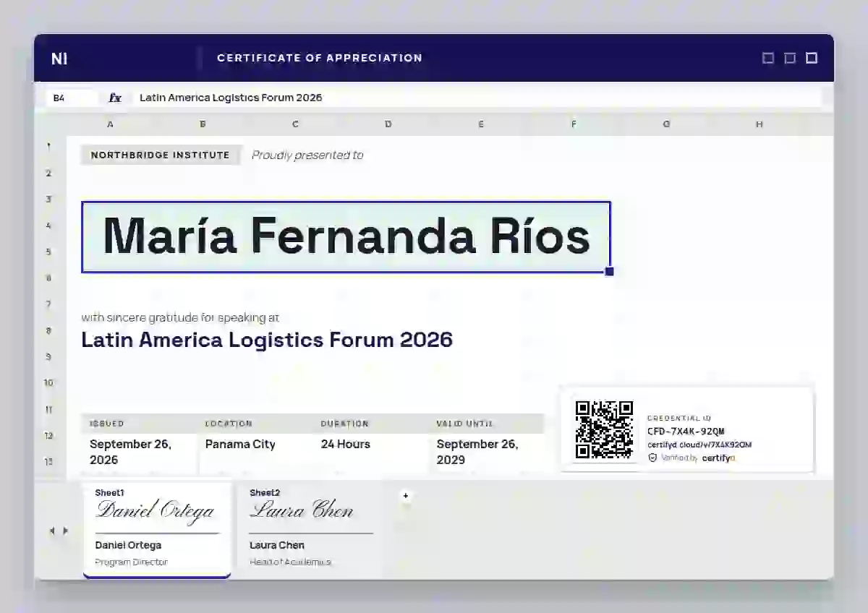Switch to the Sheet1 tab
This screenshot has width=868, height=613.
(x=157, y=530)
